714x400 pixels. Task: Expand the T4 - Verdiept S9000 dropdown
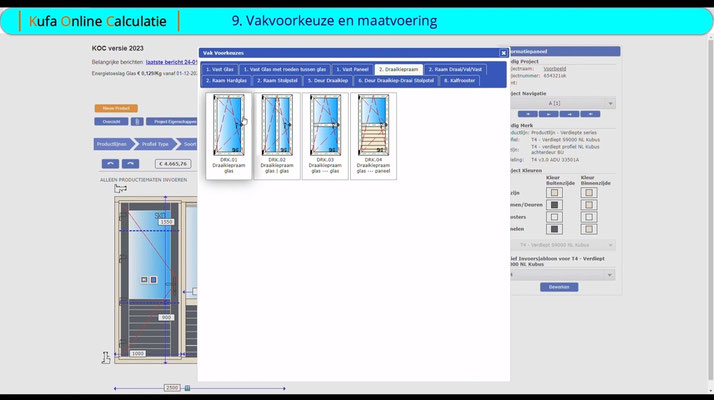click(x=562, y=245)
